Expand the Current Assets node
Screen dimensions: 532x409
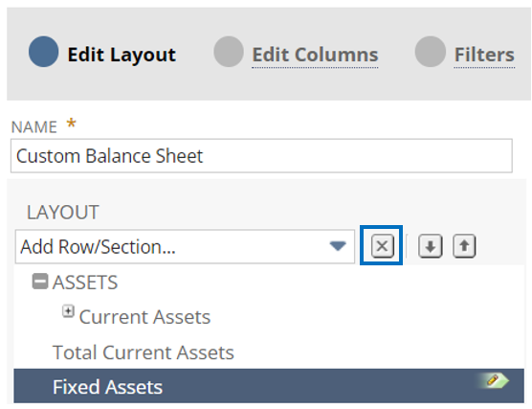[x=68, y=311]
